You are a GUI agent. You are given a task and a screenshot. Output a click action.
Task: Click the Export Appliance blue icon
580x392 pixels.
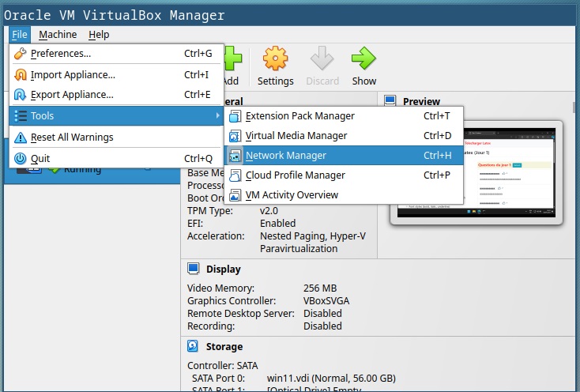tap(20, 95)
